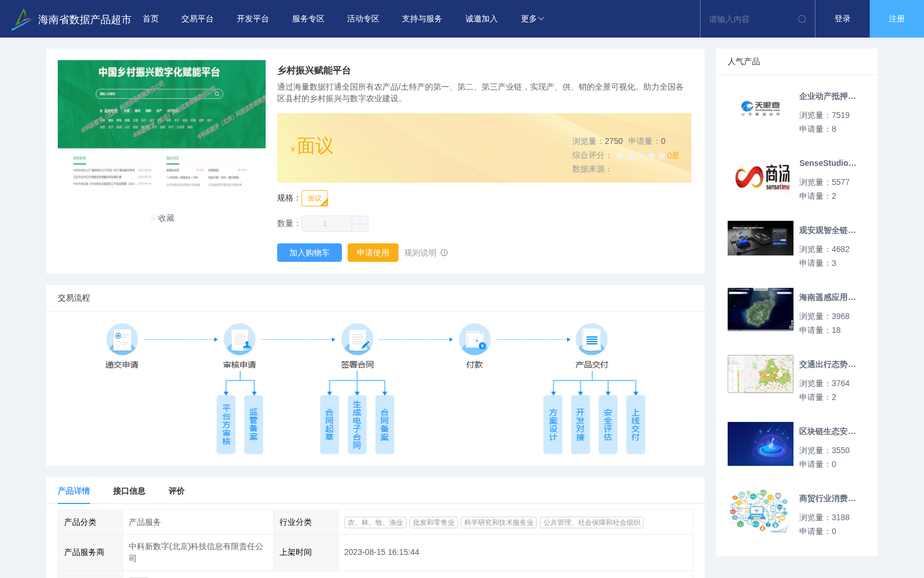Expand the 更多 navigation dropdown
Viewport: 924px width, 578px height.
[x=532, y=19]
